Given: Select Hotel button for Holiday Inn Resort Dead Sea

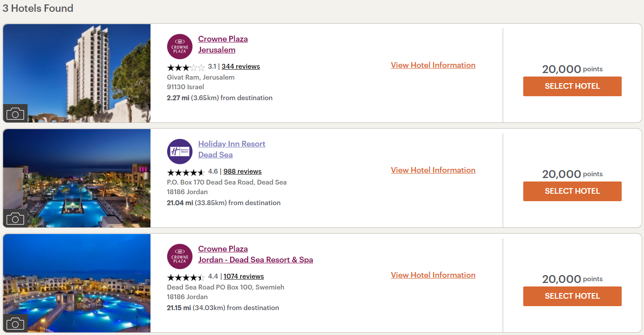Looking at the screenshot, I should point(572,191).
